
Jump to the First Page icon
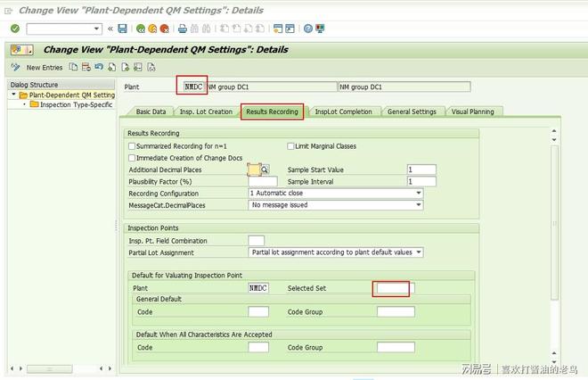(225, 29)
